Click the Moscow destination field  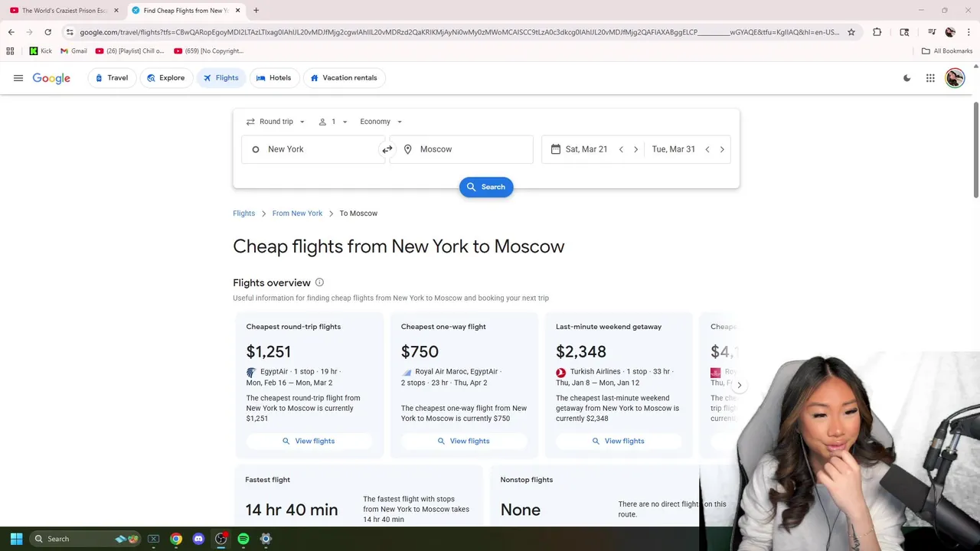point(467,149)
